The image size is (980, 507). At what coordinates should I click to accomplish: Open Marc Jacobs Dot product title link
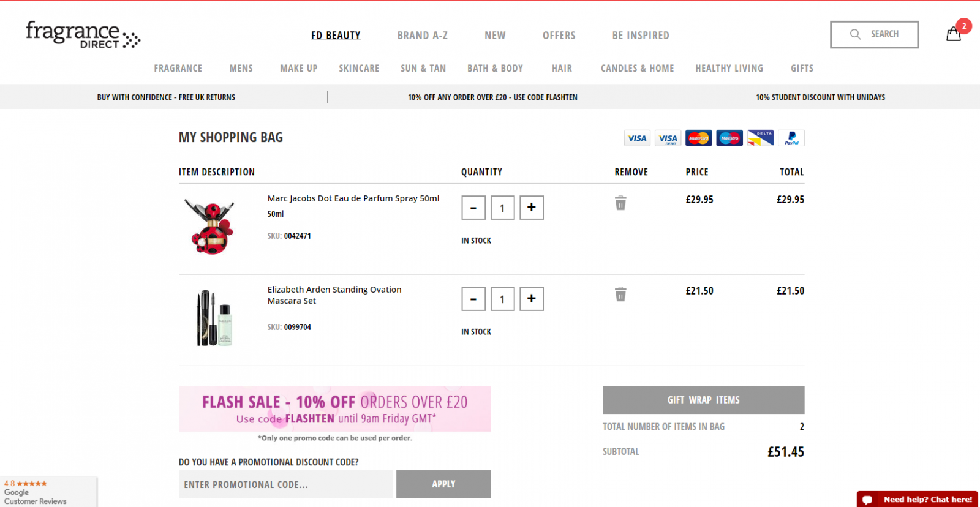point(353,198)
